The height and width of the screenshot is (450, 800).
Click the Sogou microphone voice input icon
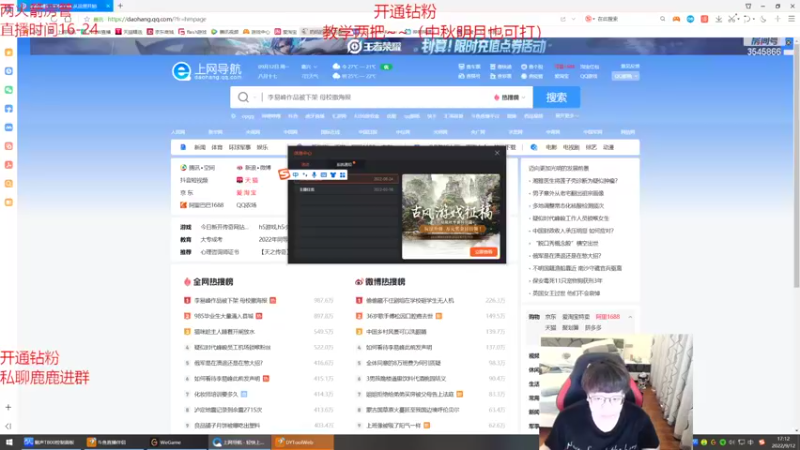[x=314, y=175]
